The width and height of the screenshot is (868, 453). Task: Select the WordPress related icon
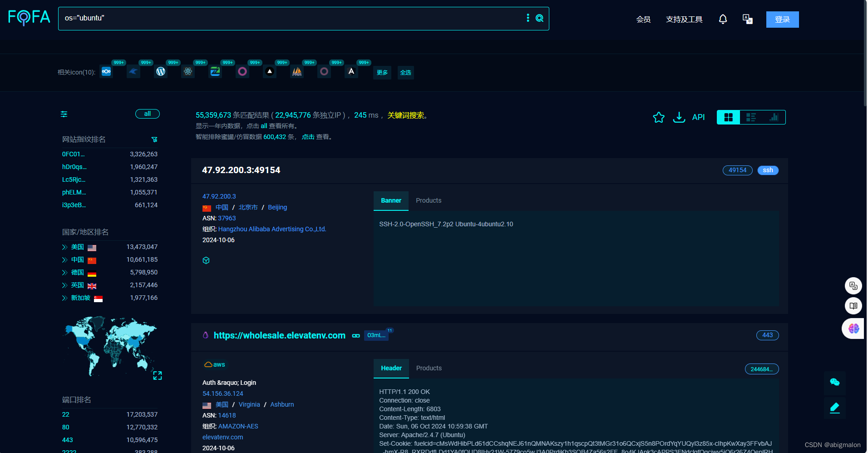161,71
